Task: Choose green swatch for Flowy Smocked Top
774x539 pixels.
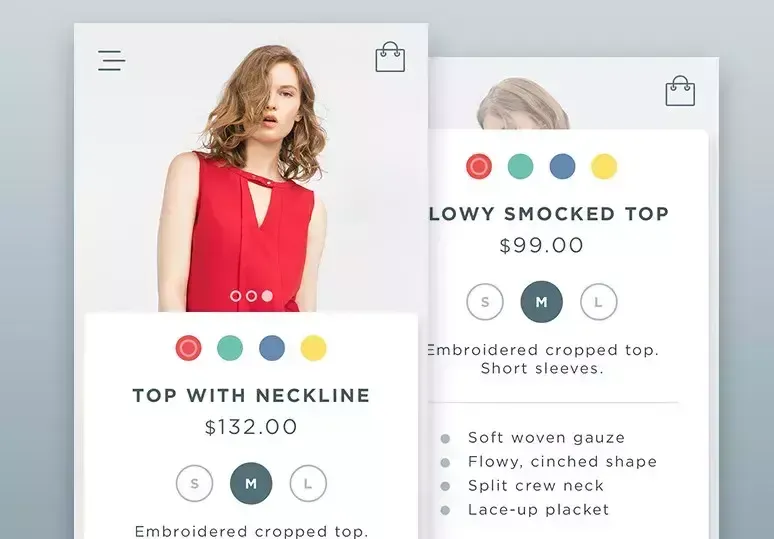Action: 520,166
